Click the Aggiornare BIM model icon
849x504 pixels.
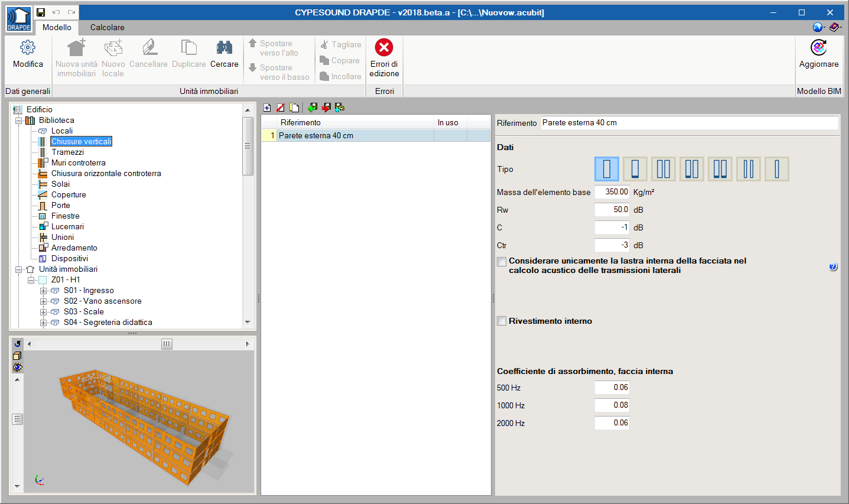point(819,47)
